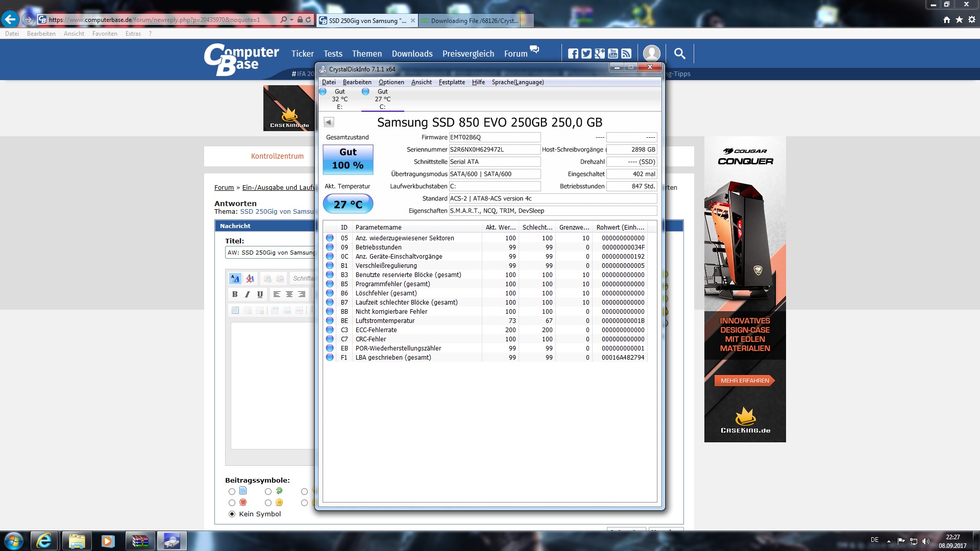
Task: Select the document page post symbol radio
Action: point(232,492)
